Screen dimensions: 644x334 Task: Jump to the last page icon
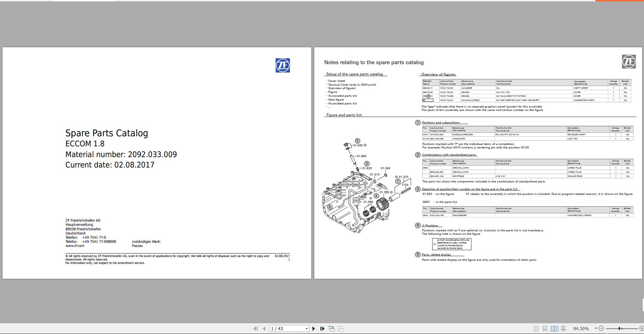pyautogui.click(x=322, y=328)
